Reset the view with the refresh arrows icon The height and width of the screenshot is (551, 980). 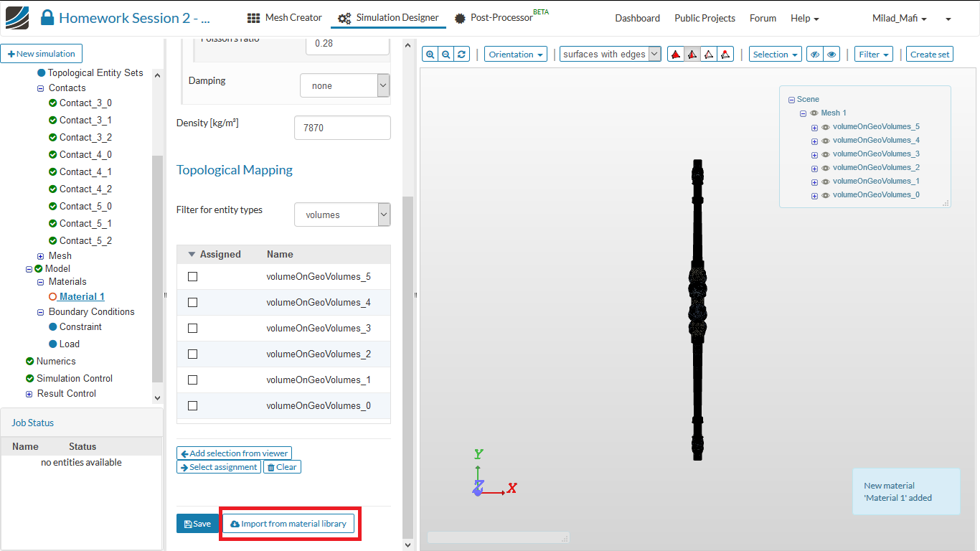pos(461,55)
